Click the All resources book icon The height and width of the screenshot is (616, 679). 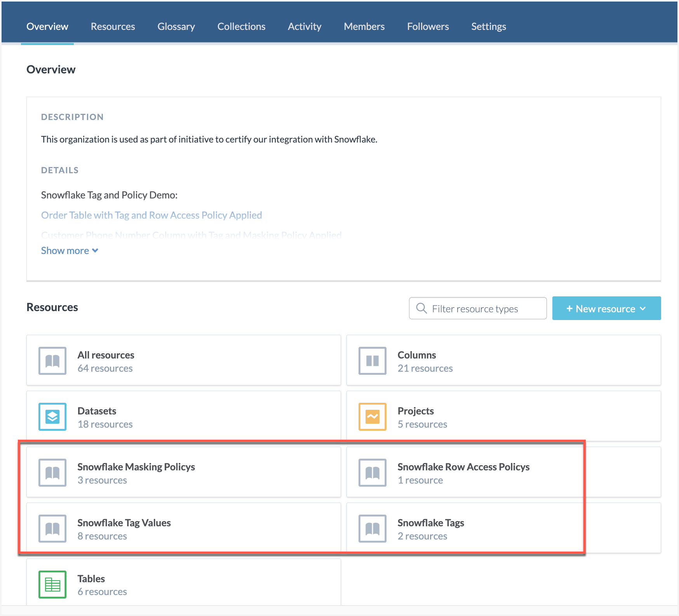tap(52, 361)
